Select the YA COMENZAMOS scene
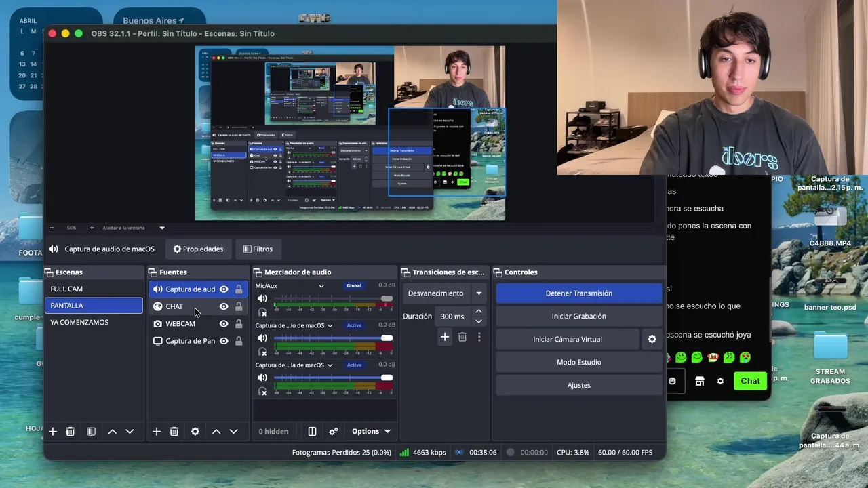Screen dimensions: 868x488 [94, 323]
